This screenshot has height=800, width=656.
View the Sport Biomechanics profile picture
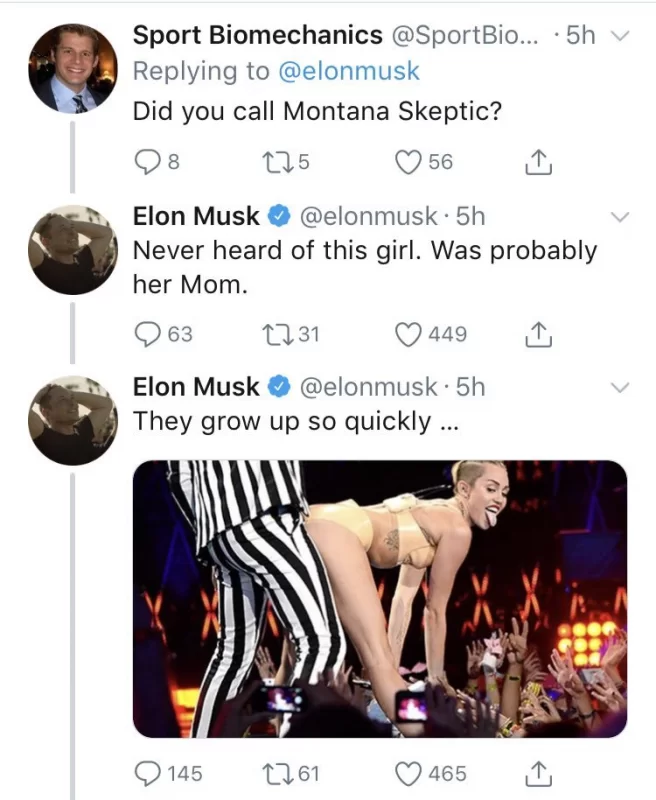pyautogui.click(x=73, y=67)
